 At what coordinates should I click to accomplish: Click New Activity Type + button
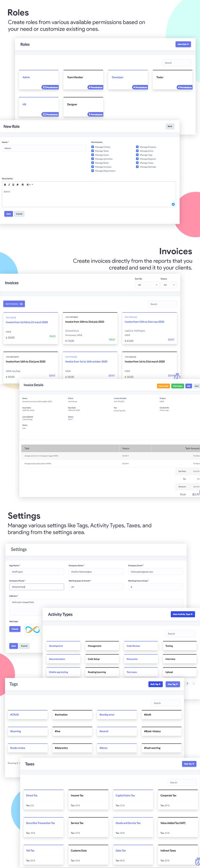click(183, 614)
